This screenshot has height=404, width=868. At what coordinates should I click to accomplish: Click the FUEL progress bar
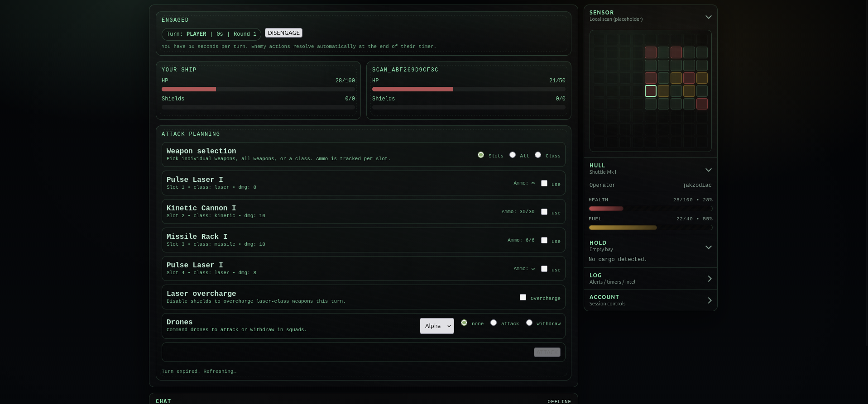click(x=651, y=228)
